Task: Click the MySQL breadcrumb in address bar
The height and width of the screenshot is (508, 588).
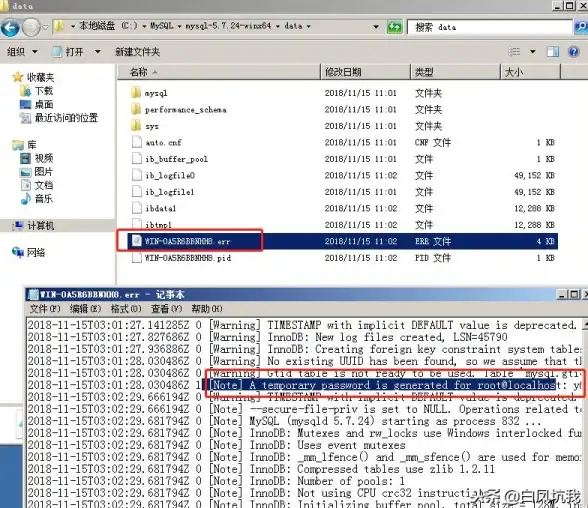Action: coord(162,26)
